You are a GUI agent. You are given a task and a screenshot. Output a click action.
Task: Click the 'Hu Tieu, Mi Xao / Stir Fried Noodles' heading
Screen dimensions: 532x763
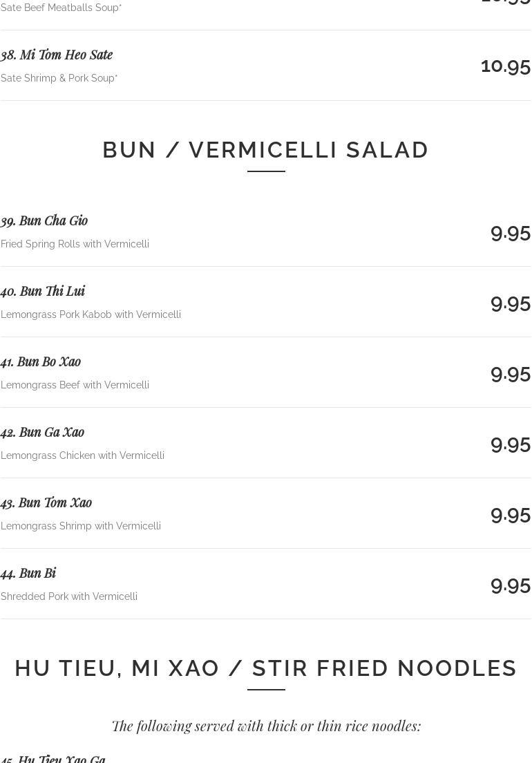266,668
